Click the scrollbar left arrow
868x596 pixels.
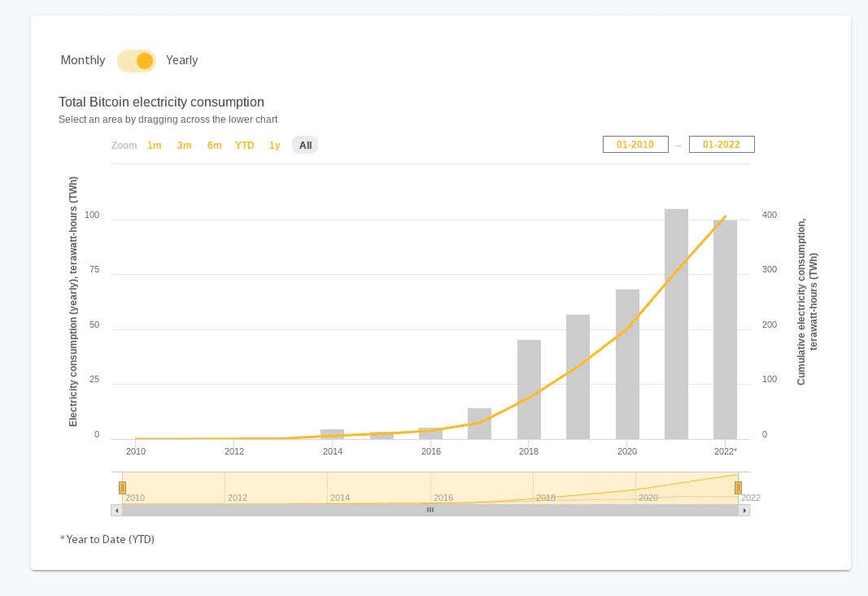[117, 511]
